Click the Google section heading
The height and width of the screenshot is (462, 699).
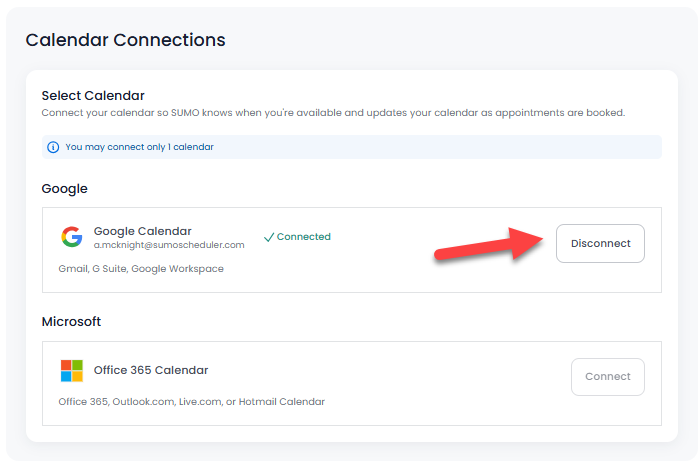tap(65, 189)
